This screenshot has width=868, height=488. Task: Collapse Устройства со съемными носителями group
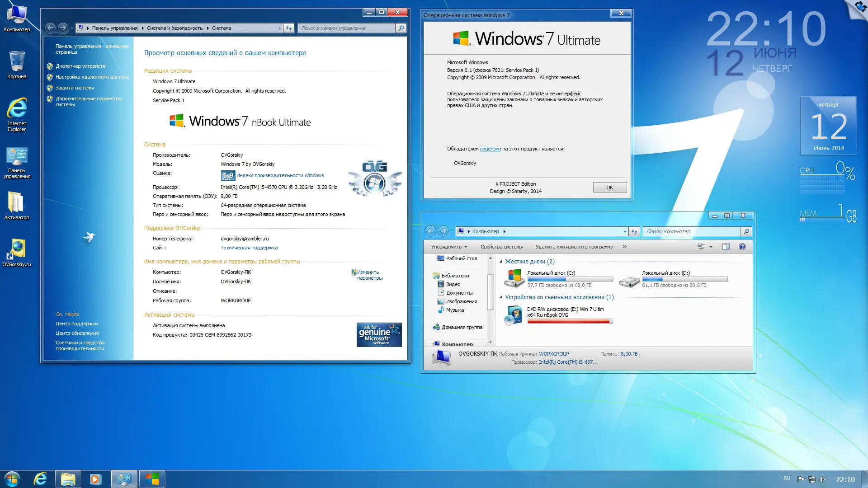pyautogui.click(x=501, y=297)
